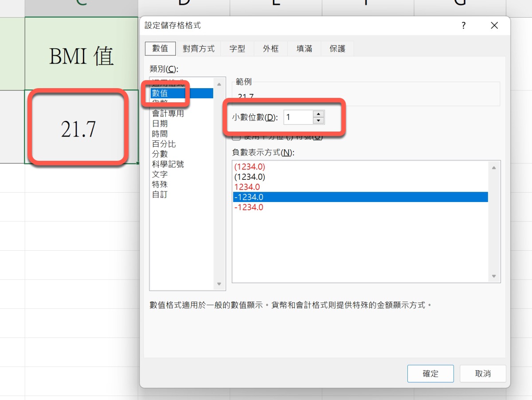Viewport: 532px width, 400px height.
Task: Select 數值 in the category list
Action: pyautogui.click(x=182, y=93)
